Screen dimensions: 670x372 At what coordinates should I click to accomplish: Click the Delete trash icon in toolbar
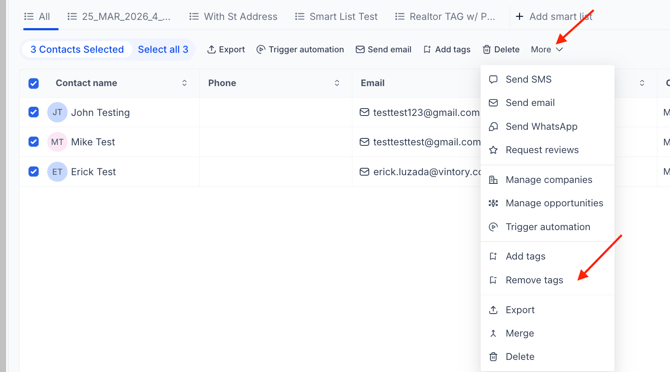pyautogui.click(x=487, y=50)
